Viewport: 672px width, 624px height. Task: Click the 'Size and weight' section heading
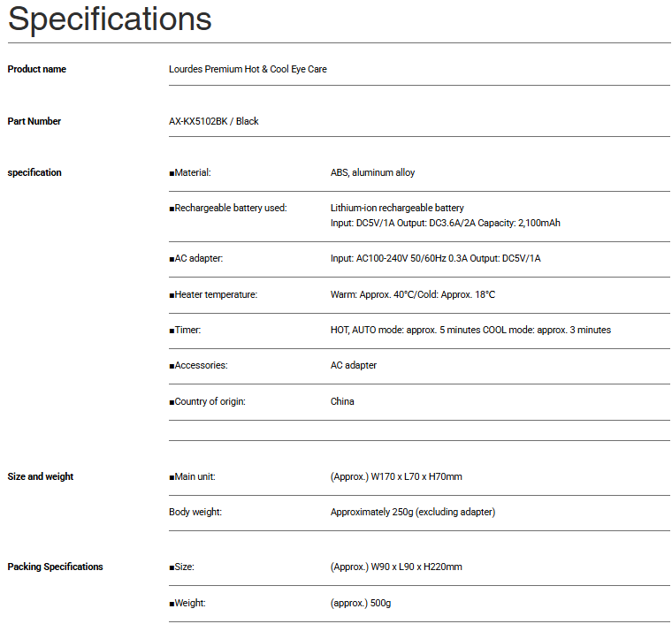41,477
